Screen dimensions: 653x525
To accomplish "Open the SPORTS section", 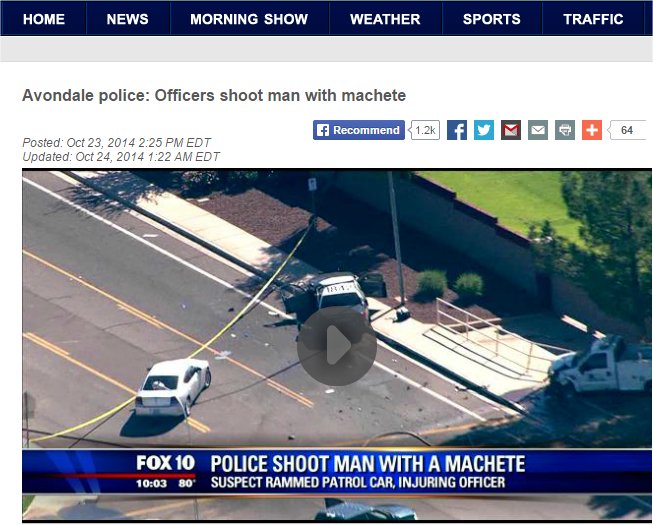I will 492,19.
